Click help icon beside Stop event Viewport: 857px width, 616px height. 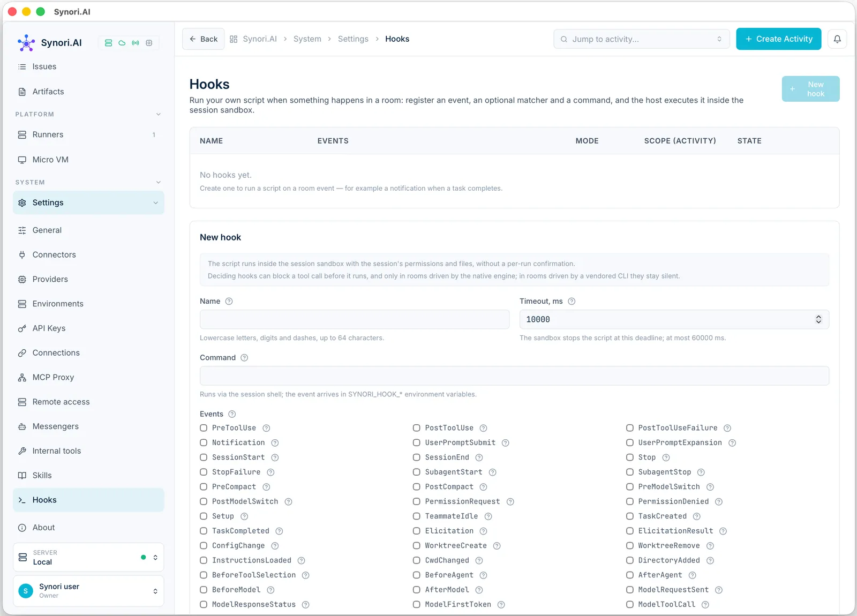click(666, 457)
